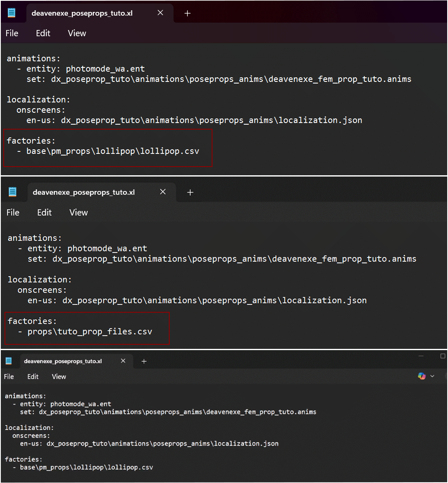Click the Notepad icon in the top window
Image resolution: width=448 pixels, height=483 pixels.
[12, 13]
